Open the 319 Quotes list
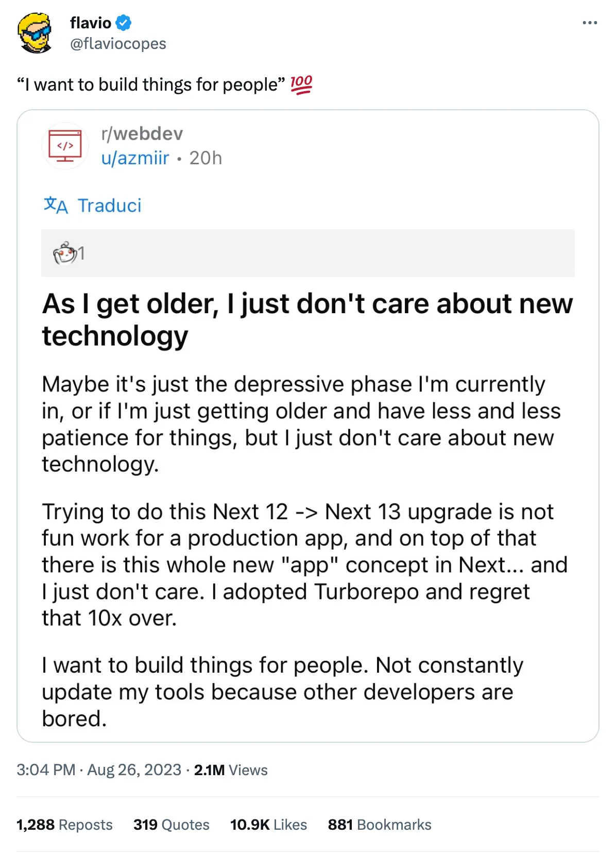The image size is (616, 855). tap(170, 824)
